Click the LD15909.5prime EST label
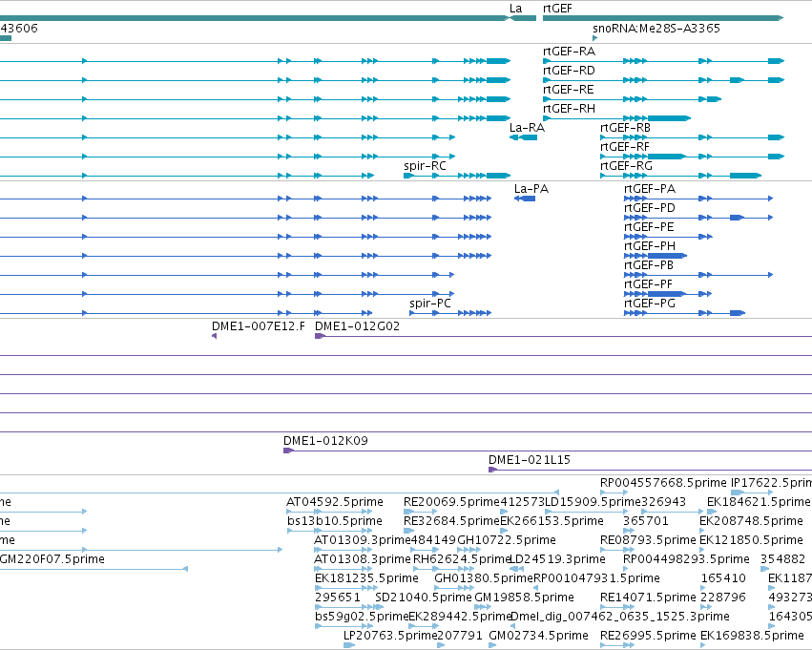The width and height of the screenshot is (812, 650). point(593,502)
